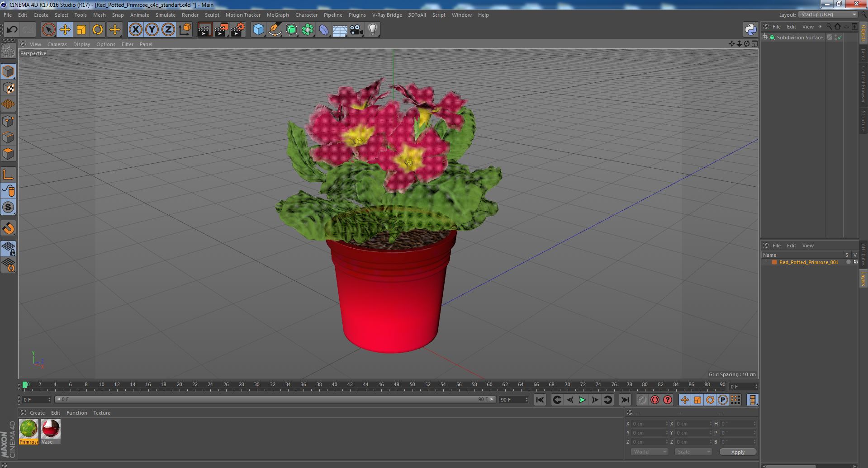The image size is (868, 468).
Task: Click the Python script icon
Action: tap(751, 30)
